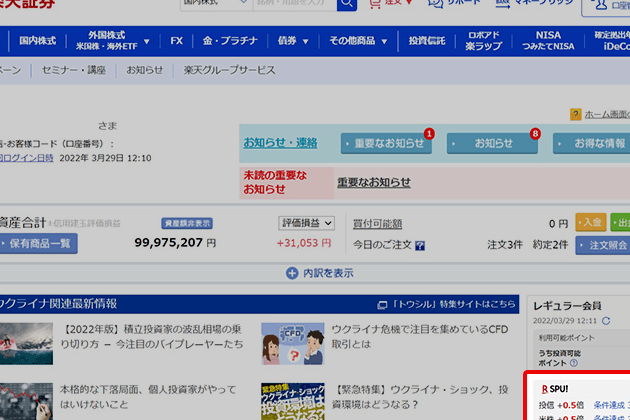Refresh the member points timestamp icon
Viewport: 630px width, 420px height.
click(x=606, y=321)
